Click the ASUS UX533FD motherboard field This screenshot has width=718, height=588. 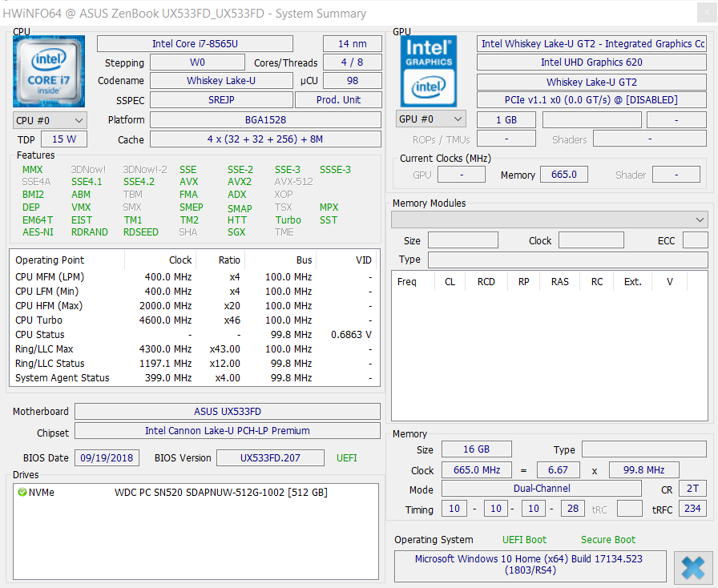pyautogui.click(x=228, y=411)
